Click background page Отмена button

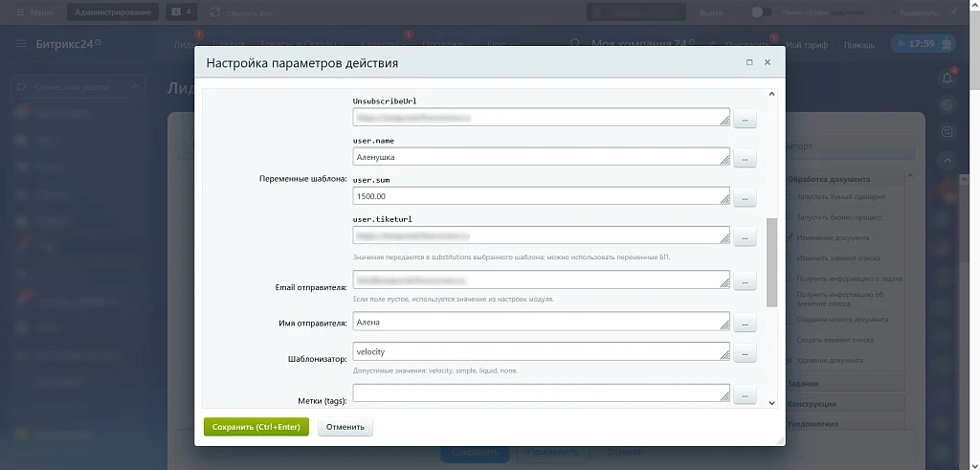624,453
